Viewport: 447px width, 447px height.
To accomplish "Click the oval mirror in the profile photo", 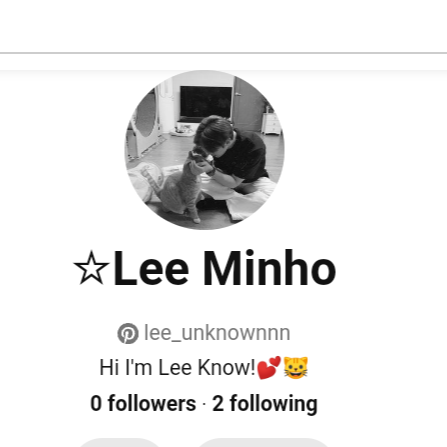I will [146, 117].
